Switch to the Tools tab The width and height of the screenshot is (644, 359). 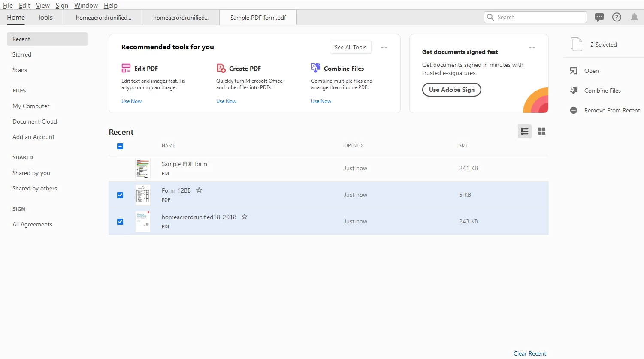[x=45, y=17]
